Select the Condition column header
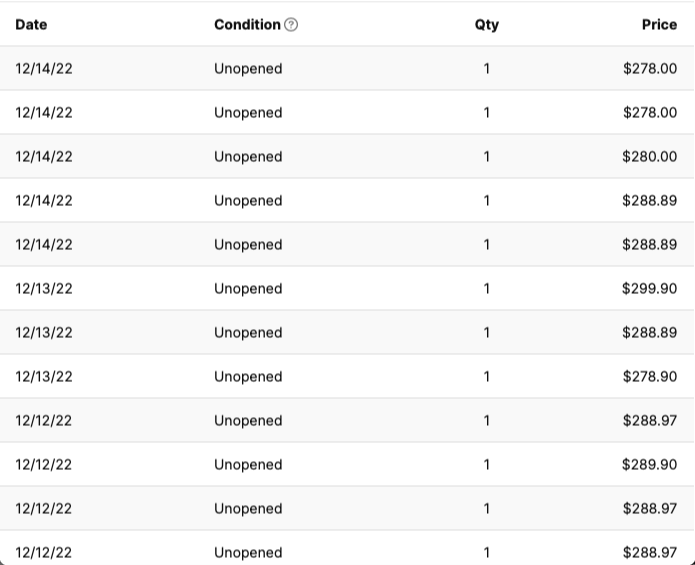 pos(247,24)
